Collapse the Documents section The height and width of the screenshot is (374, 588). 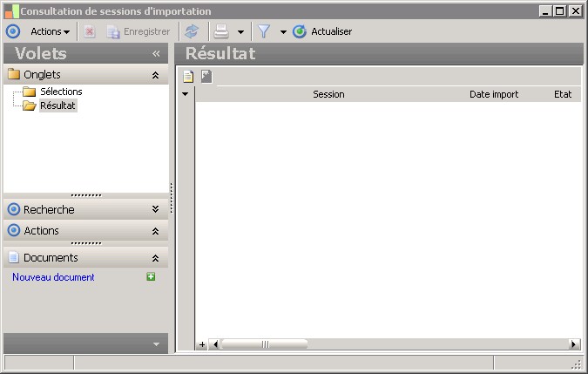(x=155, y=258)
